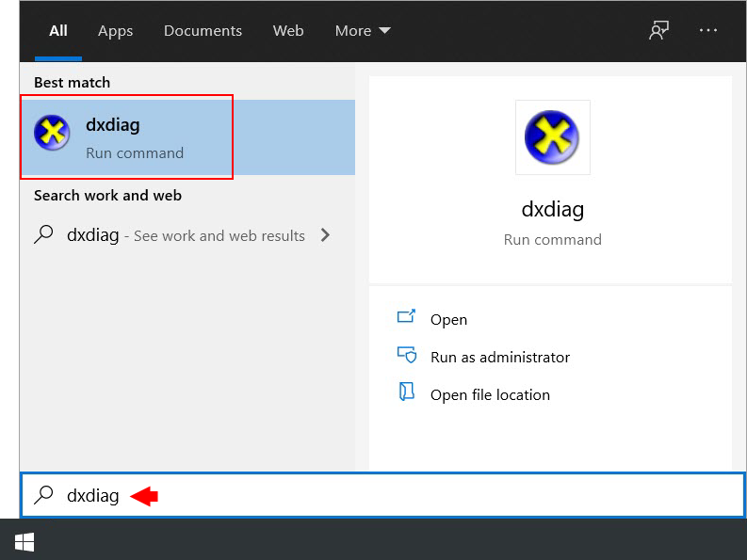Click the shield icon for Run as administrator

pos(407,356)
